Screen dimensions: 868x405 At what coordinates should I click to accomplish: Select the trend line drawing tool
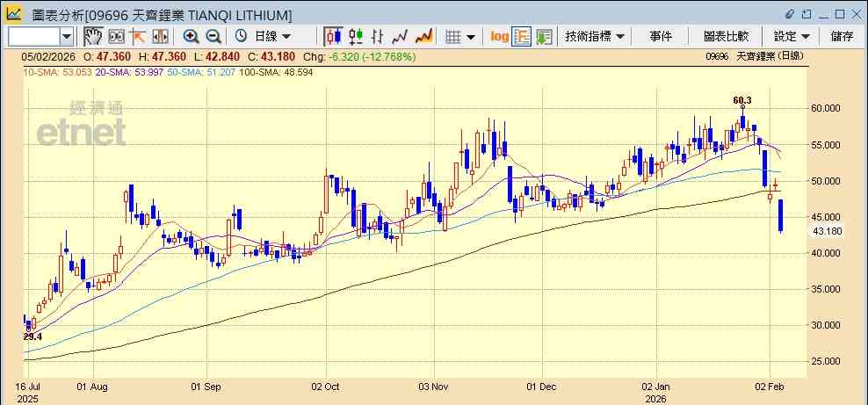coord(137,37)
